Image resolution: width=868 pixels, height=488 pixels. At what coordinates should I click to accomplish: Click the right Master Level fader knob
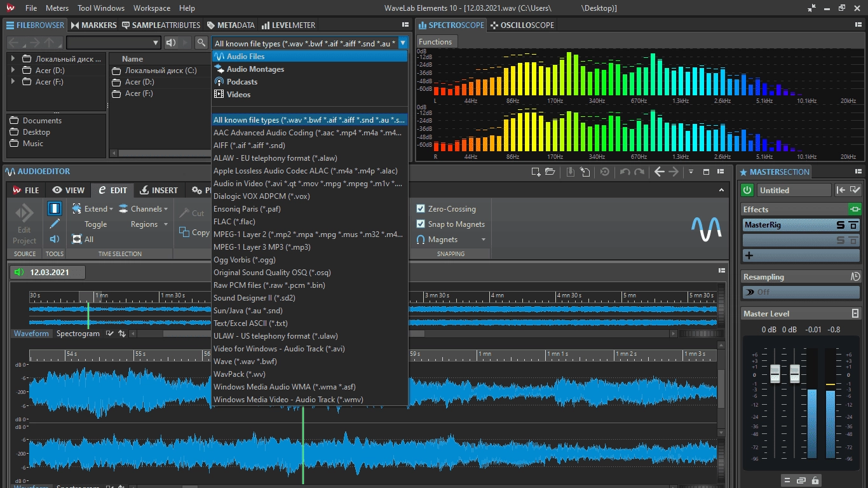pos(794,374)
